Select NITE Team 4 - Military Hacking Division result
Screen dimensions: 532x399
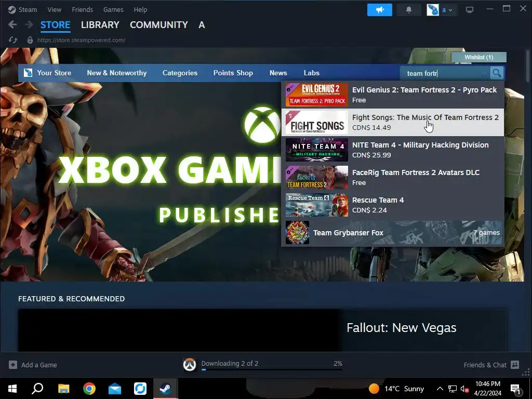[393, 150]
